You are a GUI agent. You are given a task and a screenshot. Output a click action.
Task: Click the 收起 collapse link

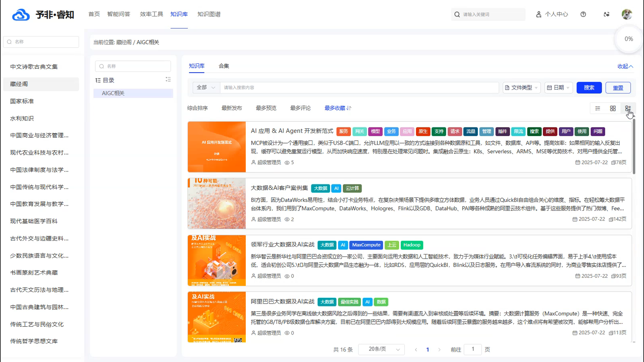tap(625, 66)
